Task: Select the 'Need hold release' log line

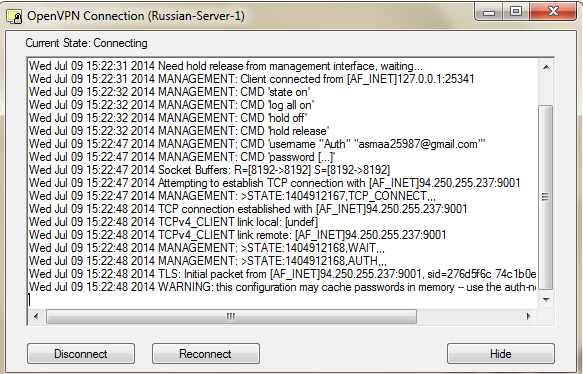Action: (226, 66)
